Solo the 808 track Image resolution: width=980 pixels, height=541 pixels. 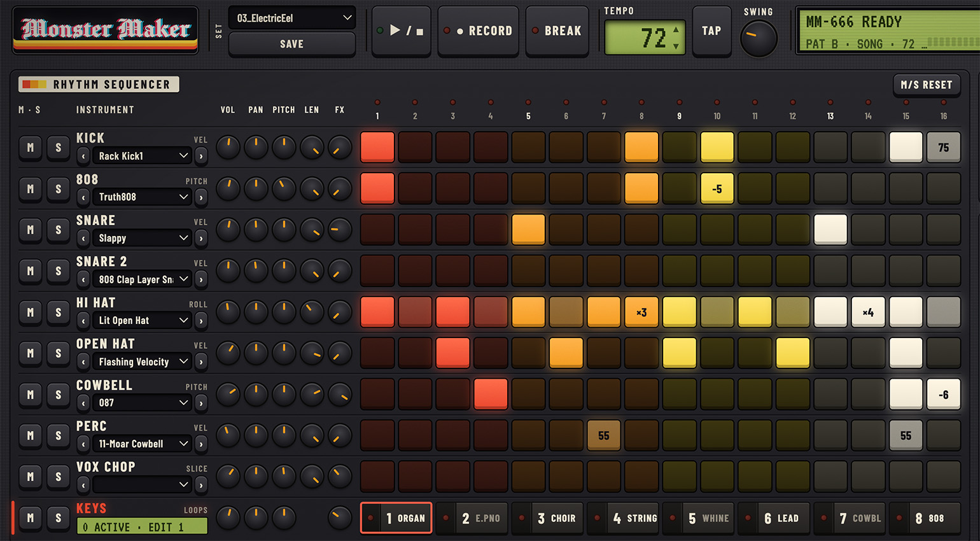click(x=59, y=189)
